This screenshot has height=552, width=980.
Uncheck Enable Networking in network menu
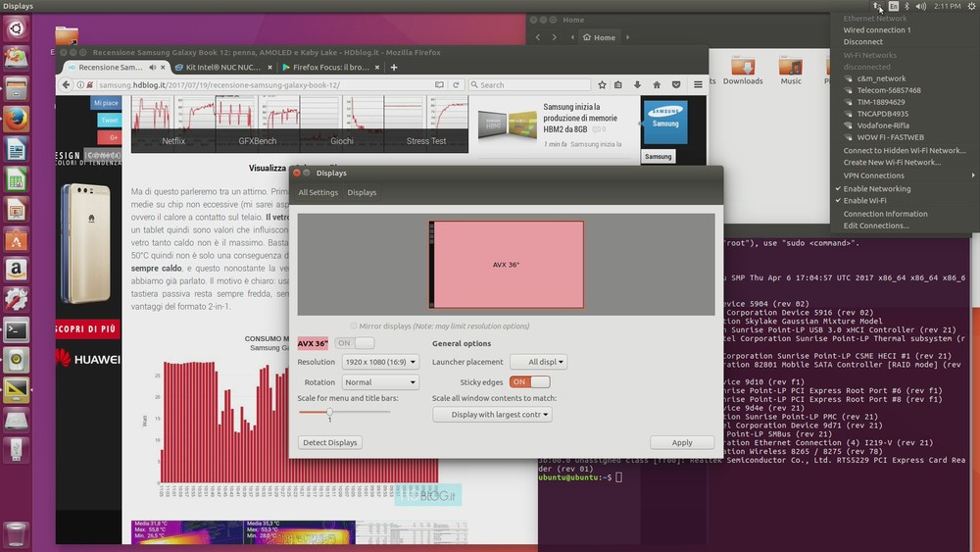click(x=876, y=188)
